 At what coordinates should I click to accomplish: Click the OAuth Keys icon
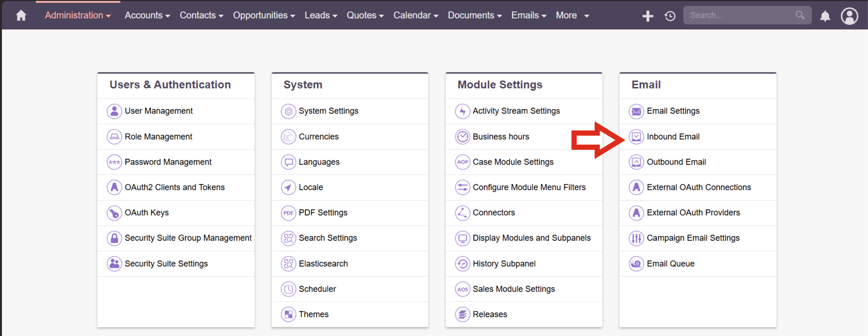pos(114,213)
